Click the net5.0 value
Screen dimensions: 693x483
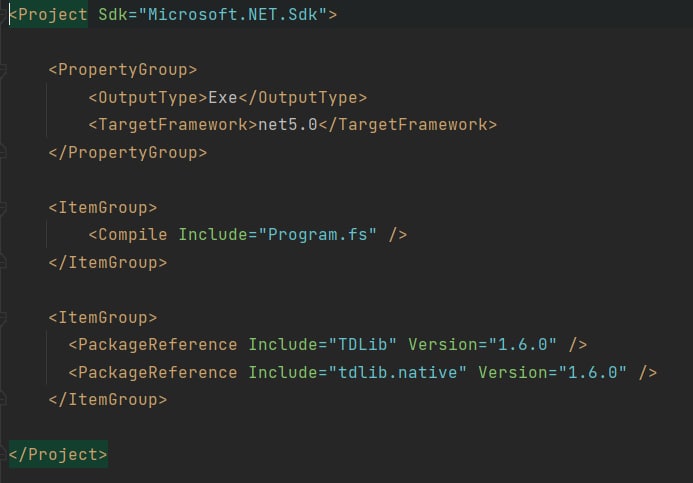(288, 125)
